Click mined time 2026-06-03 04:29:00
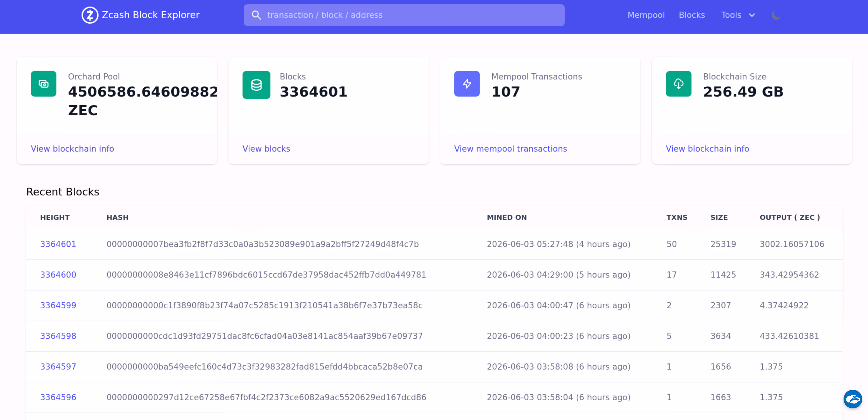The image size is (868, 420). [x=558, y=275]
